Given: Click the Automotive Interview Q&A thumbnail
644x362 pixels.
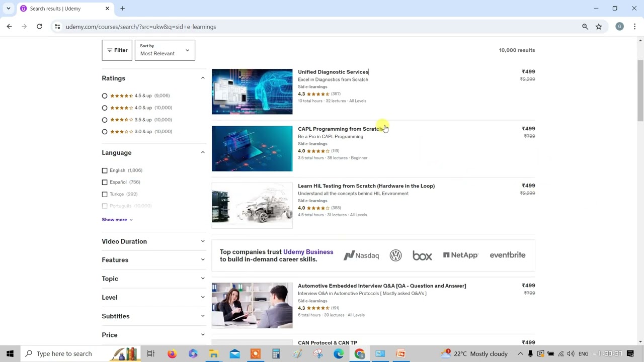Looking at the screenshot, I should pos(252,305).
